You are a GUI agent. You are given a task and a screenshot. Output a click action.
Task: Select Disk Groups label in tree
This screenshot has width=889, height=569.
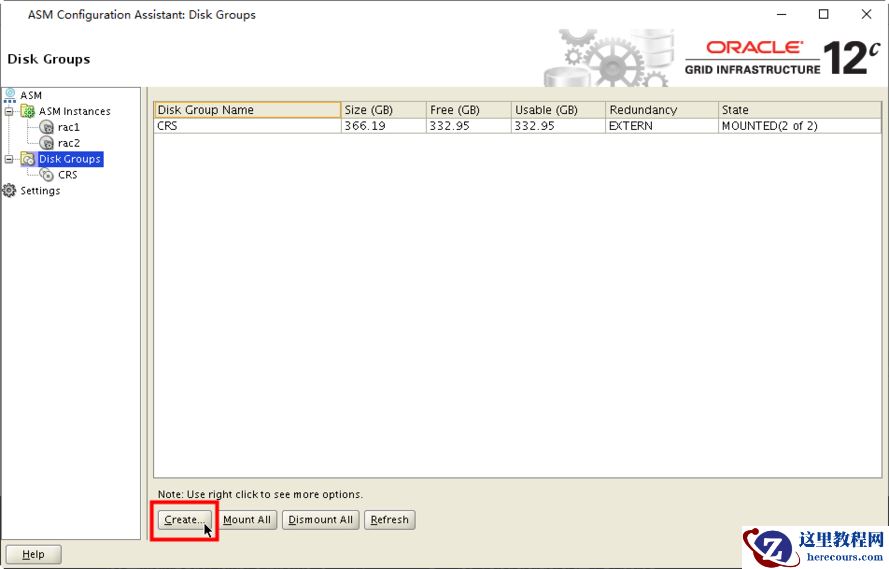pyautogui.click(x=70, y=159)
